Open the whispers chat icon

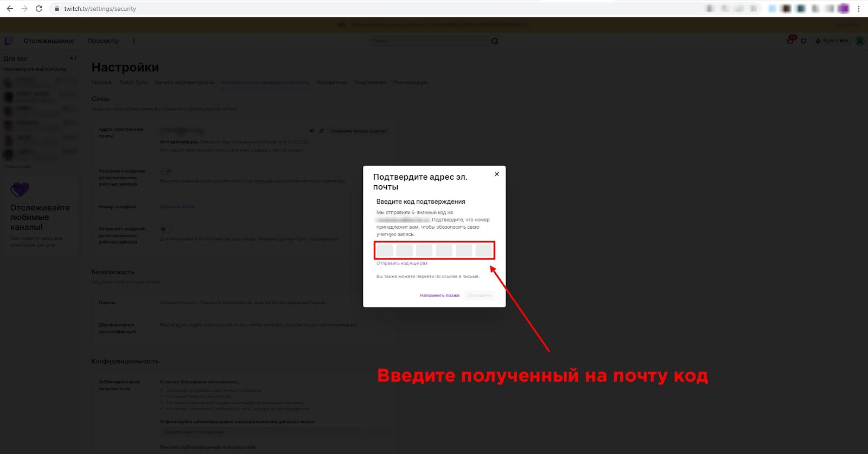(x=803, y=41)
